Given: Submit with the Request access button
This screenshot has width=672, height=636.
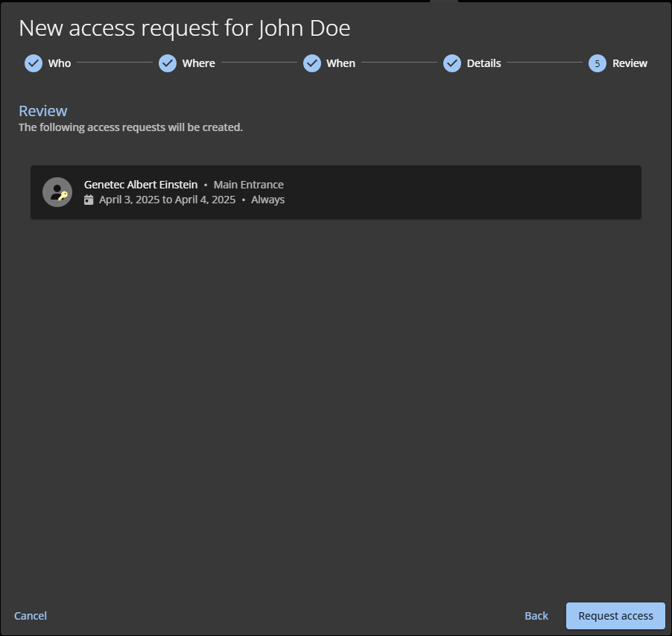Looking at the screenshot, I should pos(615,616).
